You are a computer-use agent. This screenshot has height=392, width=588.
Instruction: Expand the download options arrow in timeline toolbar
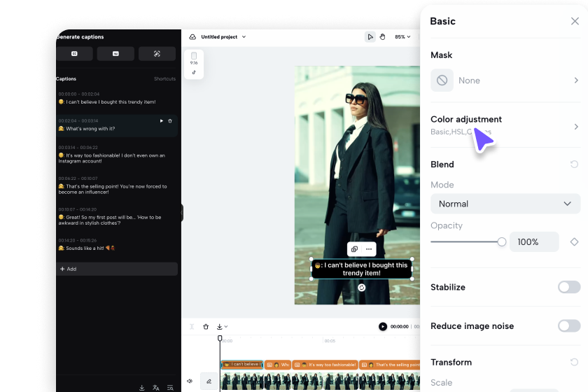pyautogui.click(x=226, y=327)
